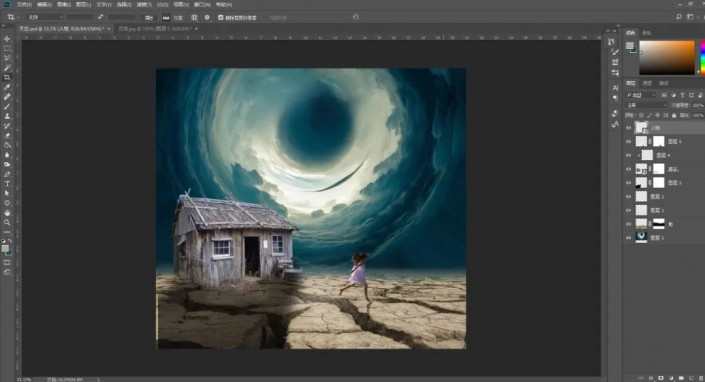Screen dimensions: 705x382
Task: Click the search icon at top right
Action: click(x=679, y=17)
